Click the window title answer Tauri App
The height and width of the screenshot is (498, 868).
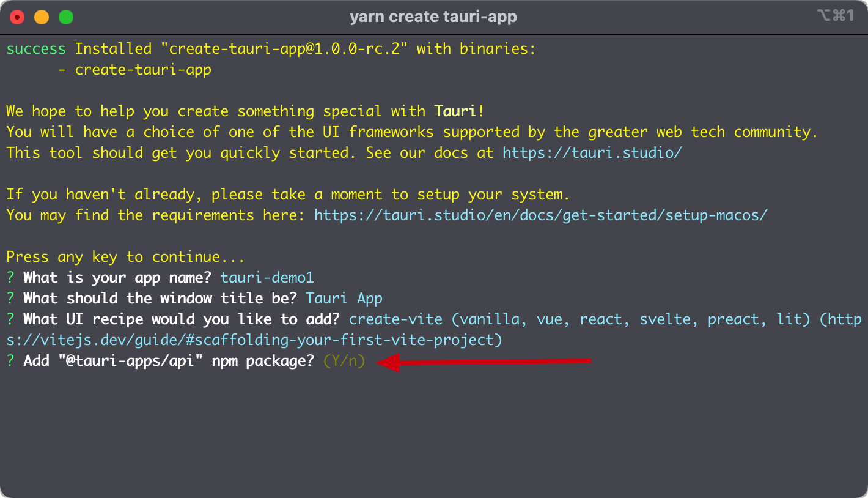(344, 299)
